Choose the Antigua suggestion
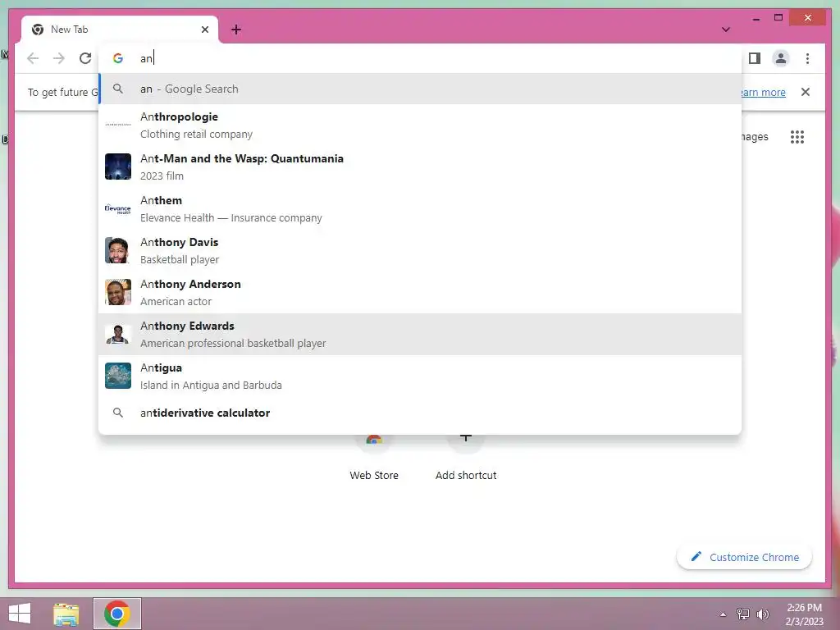 coord(420,376)
